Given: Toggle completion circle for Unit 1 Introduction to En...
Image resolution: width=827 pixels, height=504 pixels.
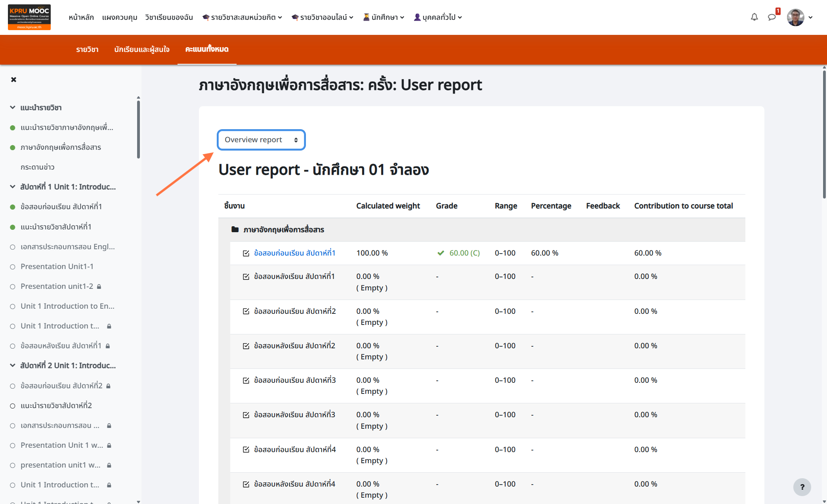Looking at the screenshot, I should point(13,306).
